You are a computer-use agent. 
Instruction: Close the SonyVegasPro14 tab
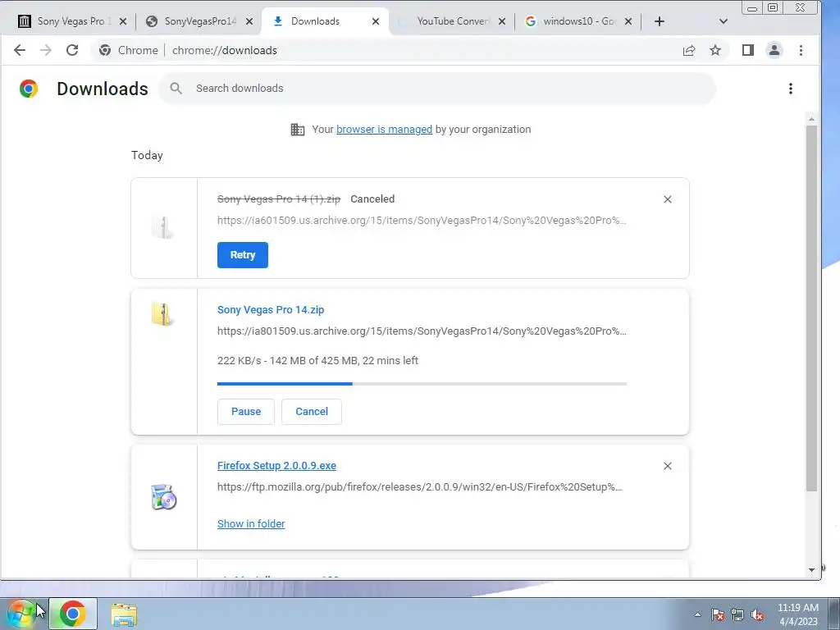point(249,21)
